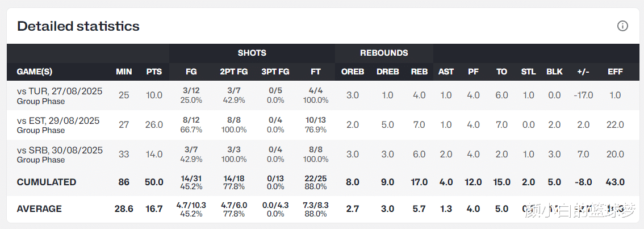This screenshot has width=644, height=229.
Task: Click the 3PT FG column header
Action: [x=275, y=72]
